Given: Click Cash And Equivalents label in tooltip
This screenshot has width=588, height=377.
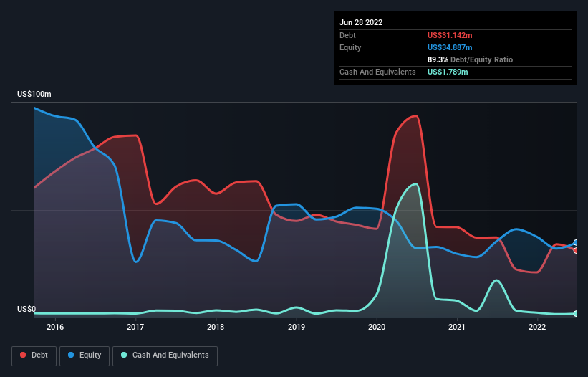Looking at the screenshot, I should pyautogui.click(x=377, y=72).
